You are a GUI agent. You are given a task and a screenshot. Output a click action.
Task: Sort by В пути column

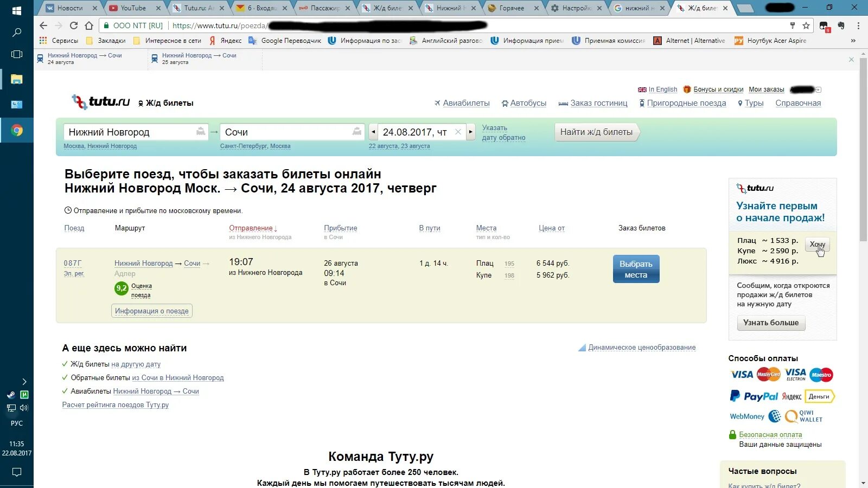(x=429, y=228)
